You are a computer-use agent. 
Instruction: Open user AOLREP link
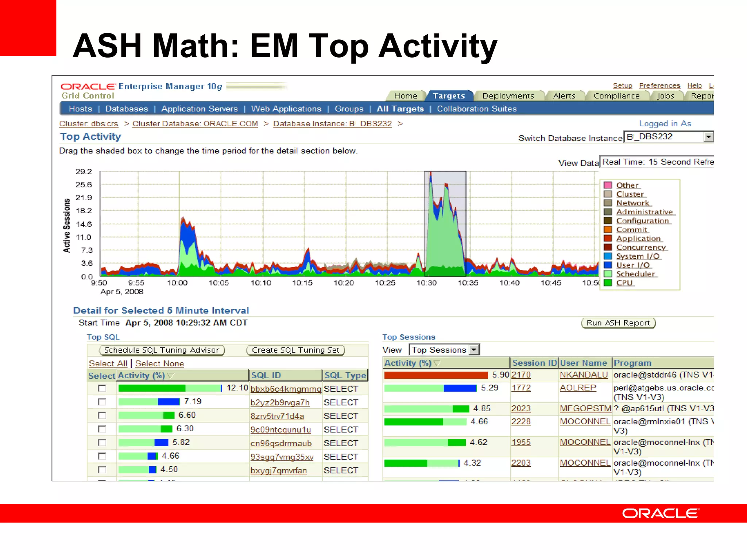578,388
